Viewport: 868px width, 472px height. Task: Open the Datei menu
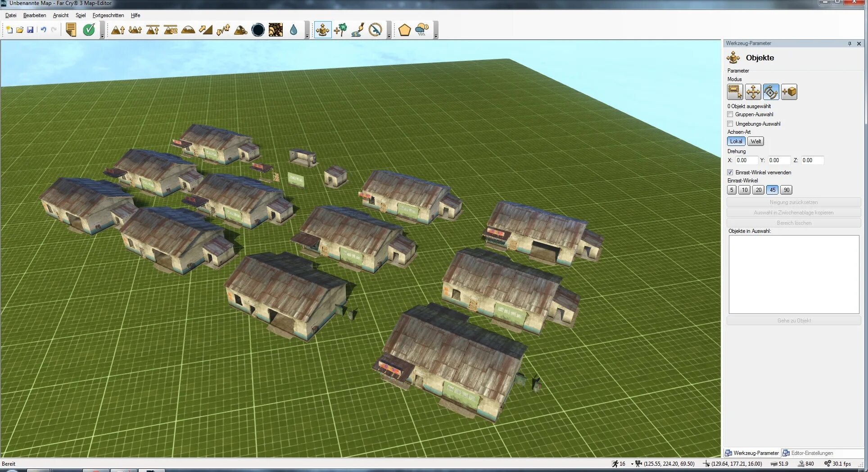[11, 15]
